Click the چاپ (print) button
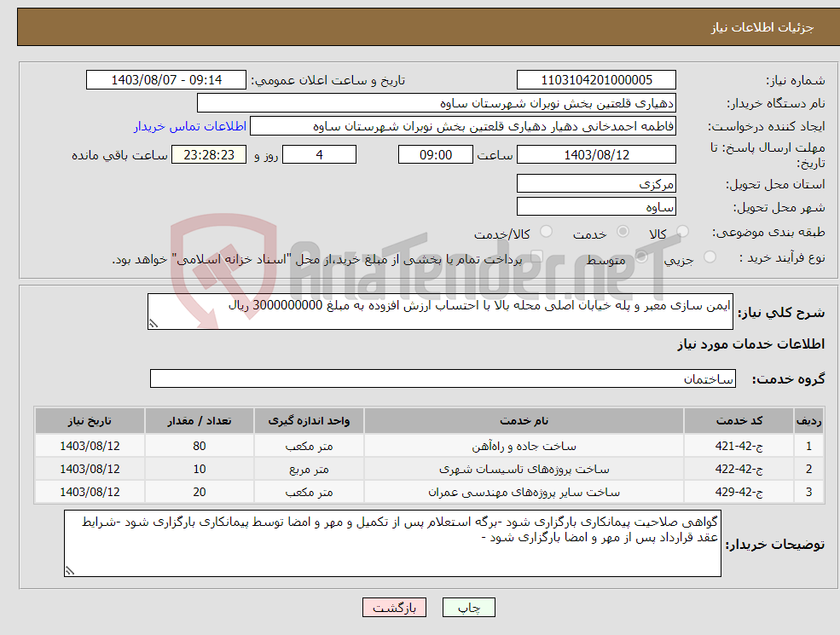This screenshot has height=635, width=840. click(469, 608)
